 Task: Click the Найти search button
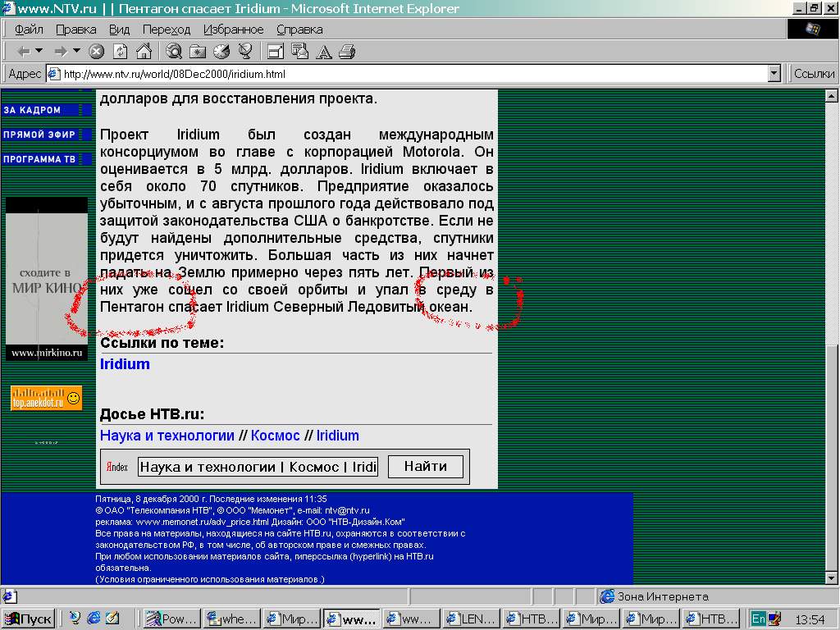[426, 467]
